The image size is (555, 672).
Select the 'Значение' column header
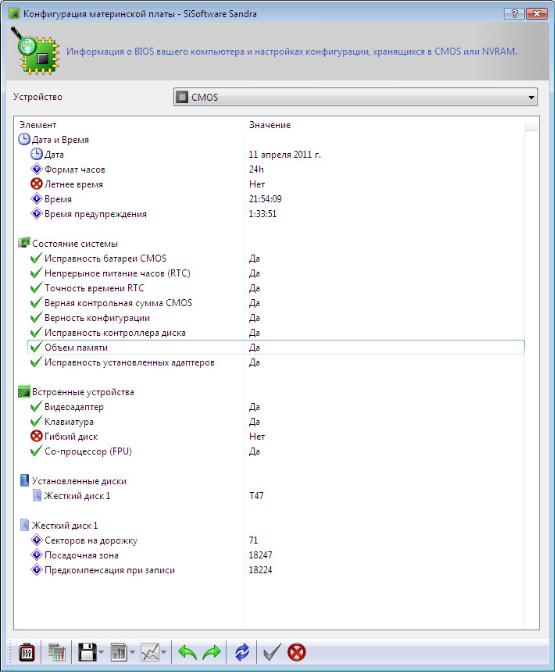click(x=270, y=125)
